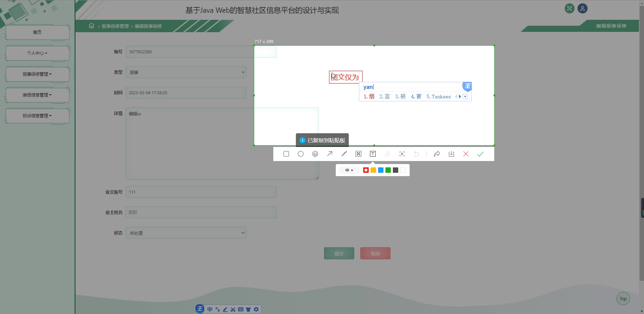Click the IME logo on the candidate box
Image resolution: width=644 pixels, height=314 pixels.
pos(467,86)
